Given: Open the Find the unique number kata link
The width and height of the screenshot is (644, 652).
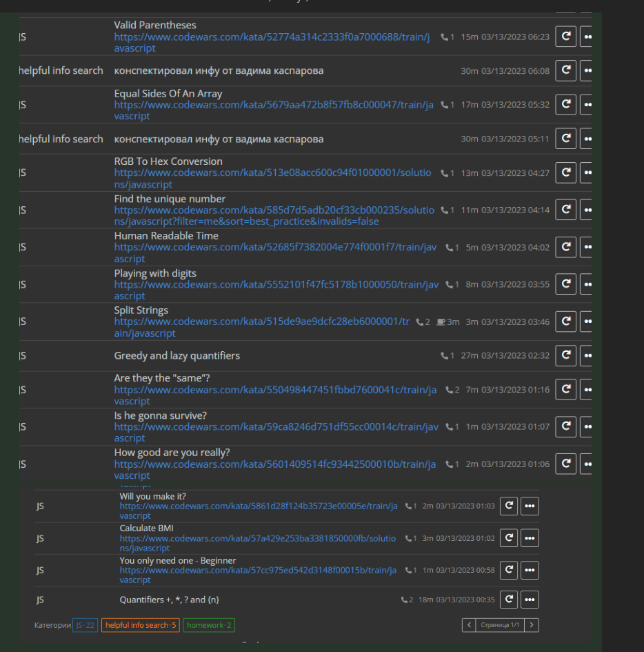Looking at the screenshot, I should pyautogui.click(x=274, y=210).
